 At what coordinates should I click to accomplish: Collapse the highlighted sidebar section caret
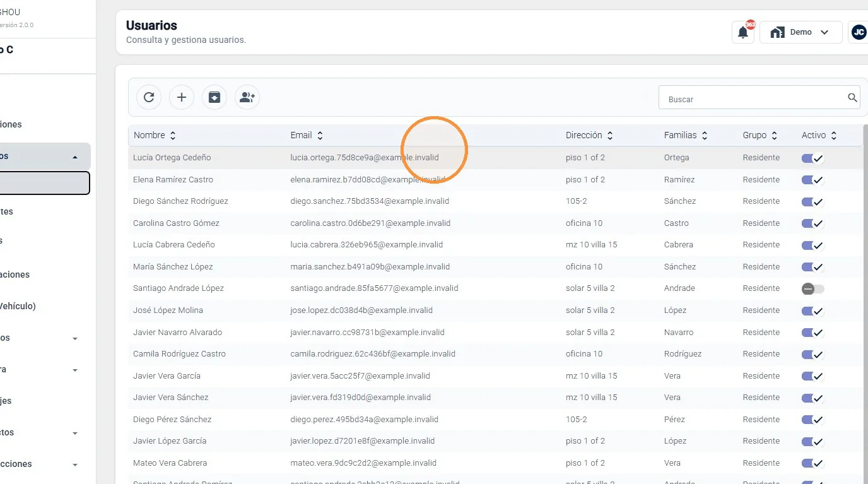click(x=75, y=157)
